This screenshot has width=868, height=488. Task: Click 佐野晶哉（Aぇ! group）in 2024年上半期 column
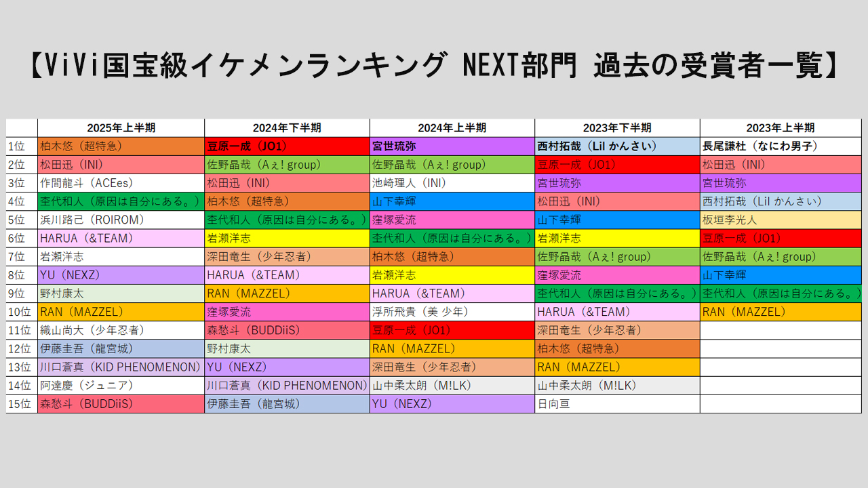tap(452, 165)
